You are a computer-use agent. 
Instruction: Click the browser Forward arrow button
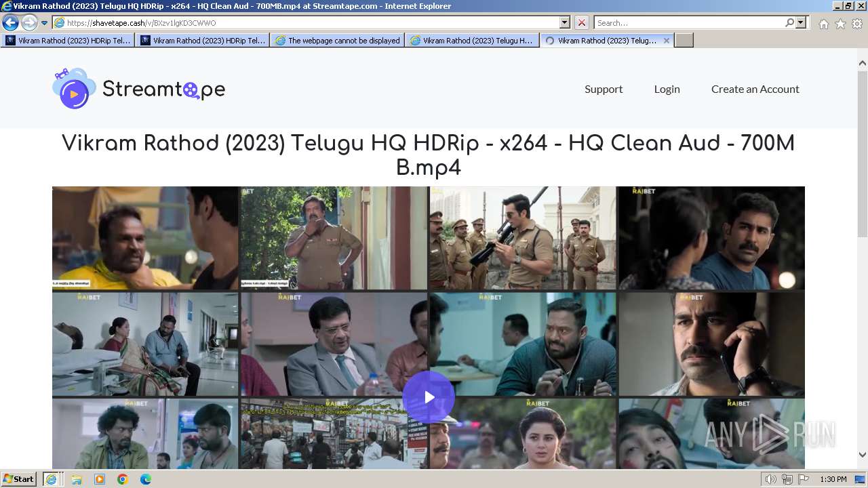(x=29, y=22)
